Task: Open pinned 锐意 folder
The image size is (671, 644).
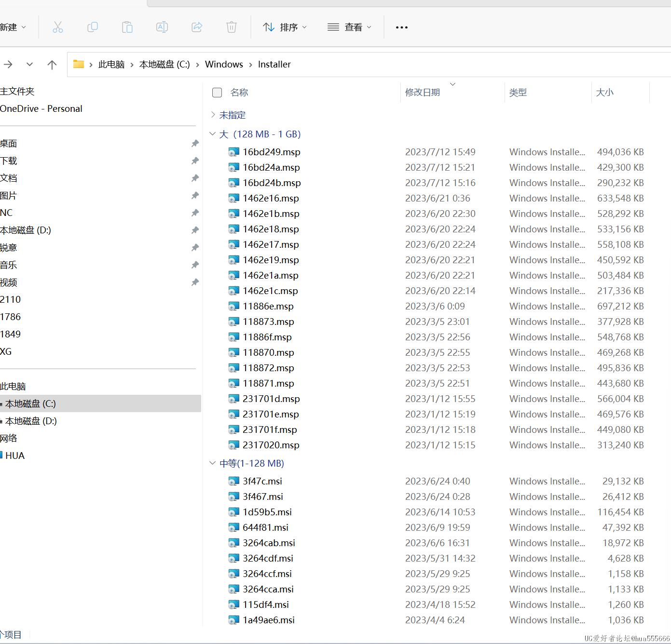Action: 9,247
